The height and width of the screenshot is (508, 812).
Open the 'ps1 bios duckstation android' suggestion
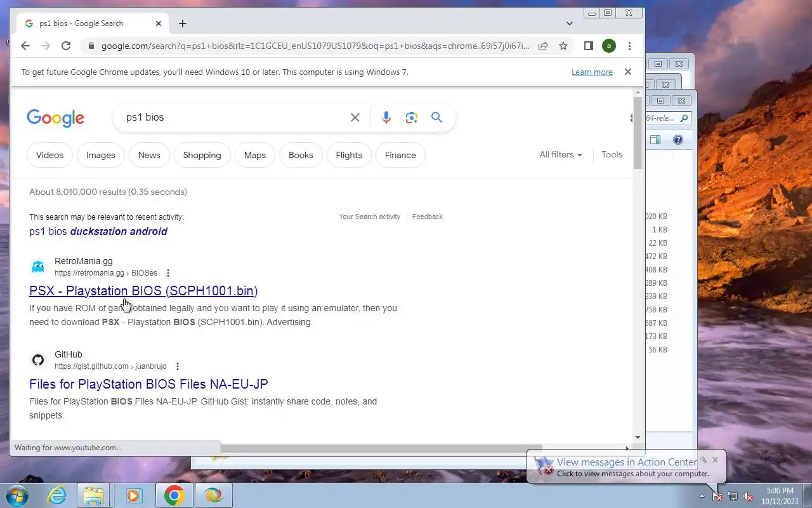98,231
